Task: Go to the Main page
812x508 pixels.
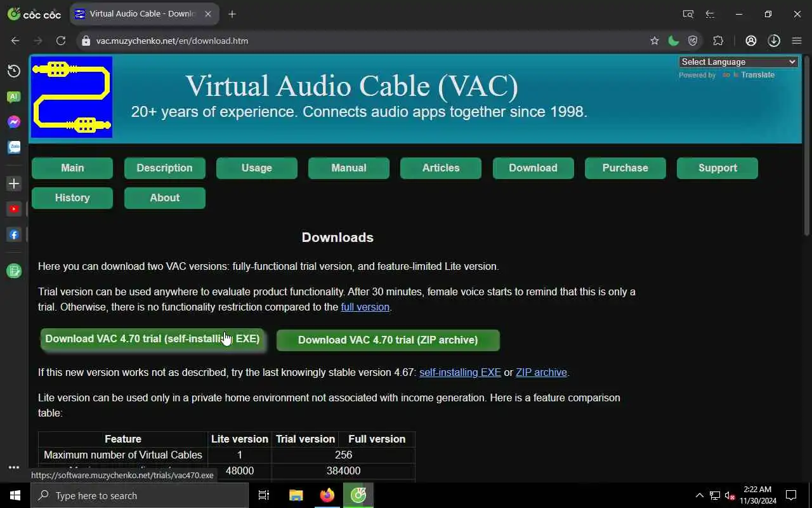Action: coord(72,168)
